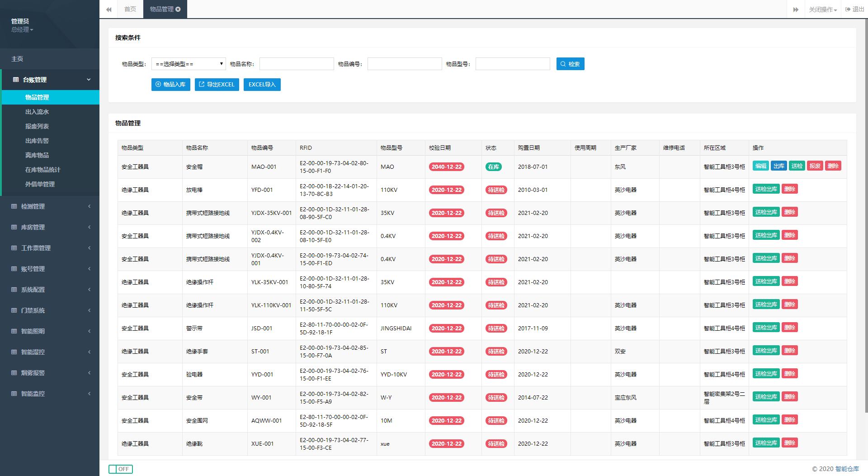The height and width of the screenshot is (476, 868).
Task: Click the 编辑 button for MAO-001 row
Action: point(760,166)
